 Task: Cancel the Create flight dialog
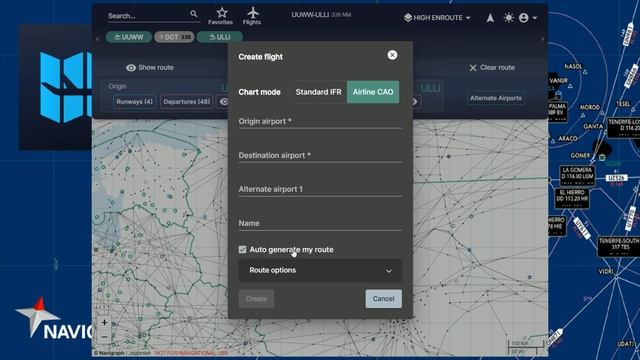383,299
